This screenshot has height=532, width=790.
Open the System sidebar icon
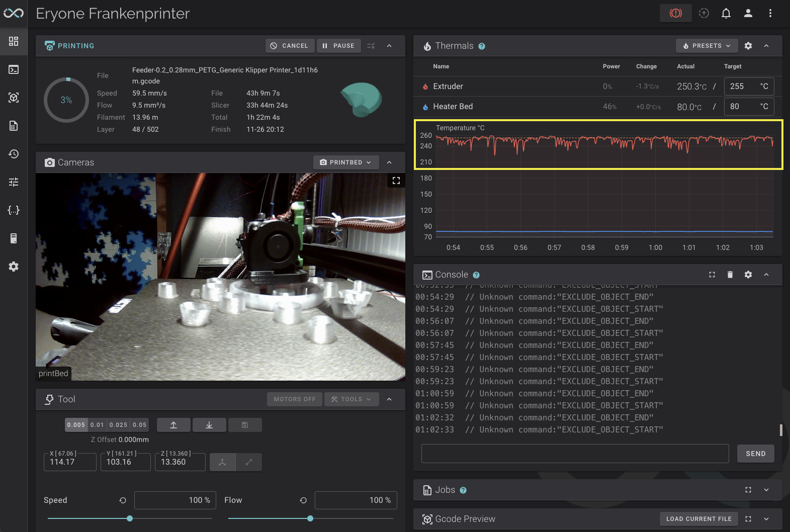[14, 238]
